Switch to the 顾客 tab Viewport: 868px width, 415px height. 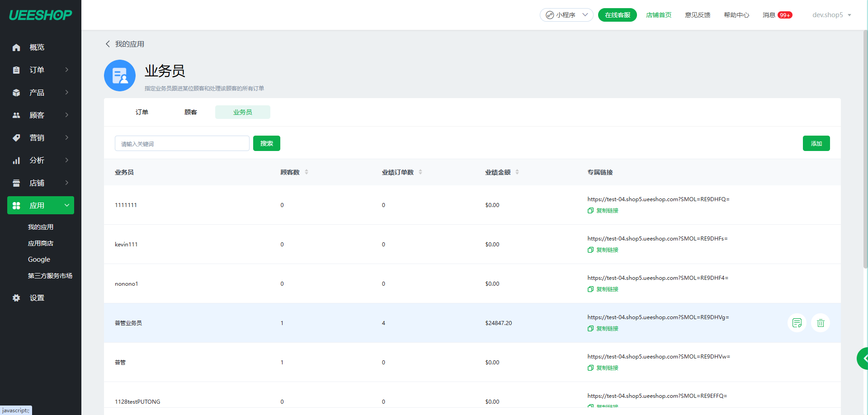coord(191,112)
